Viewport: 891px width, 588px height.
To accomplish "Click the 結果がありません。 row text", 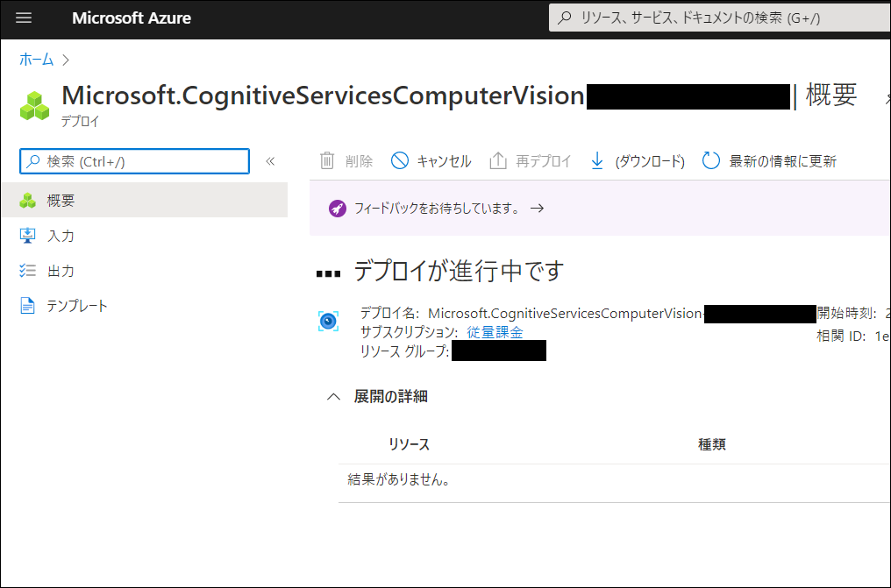I will [x=400, y=479].
